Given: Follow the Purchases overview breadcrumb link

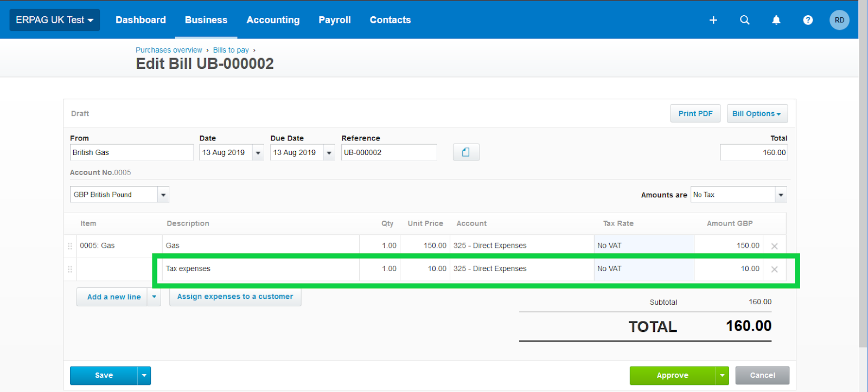Looking at the screenshot, I should pos(169,50).
